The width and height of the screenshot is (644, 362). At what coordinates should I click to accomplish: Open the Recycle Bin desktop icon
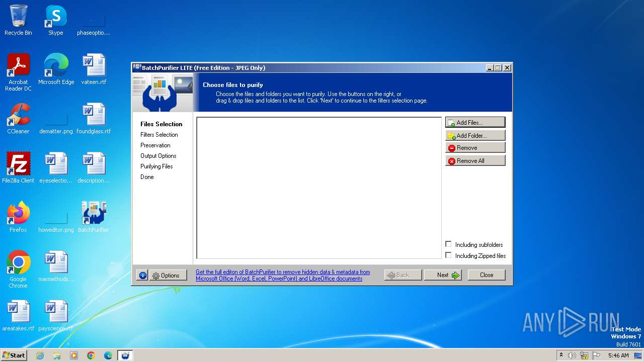18,20
